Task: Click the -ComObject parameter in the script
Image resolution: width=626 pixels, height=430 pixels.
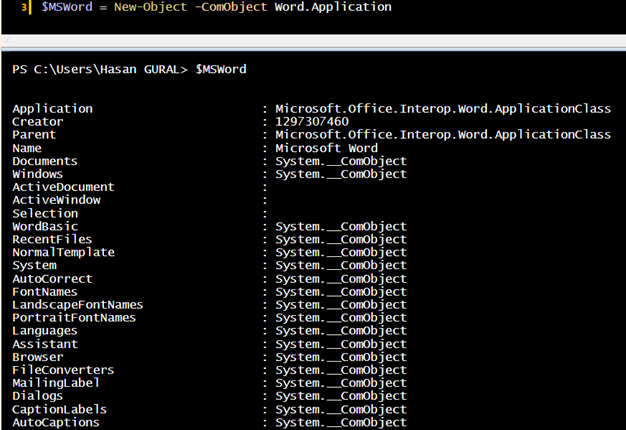Action: coord(233,8)
